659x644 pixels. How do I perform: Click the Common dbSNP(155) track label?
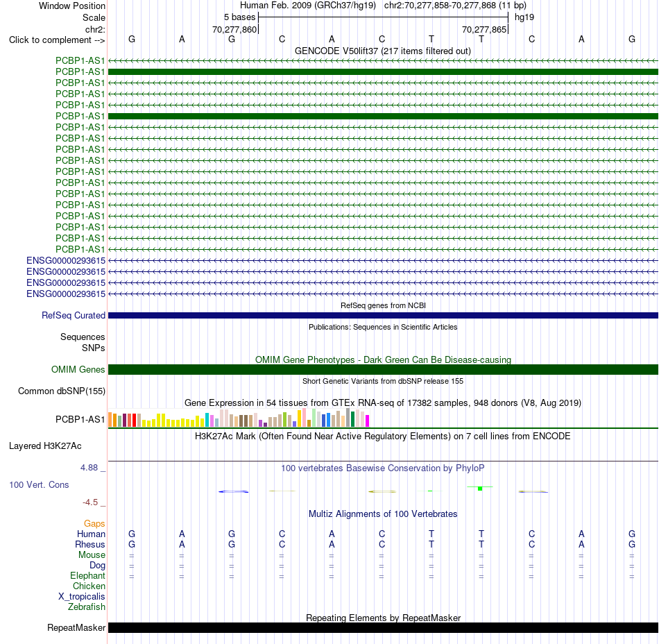61,391
